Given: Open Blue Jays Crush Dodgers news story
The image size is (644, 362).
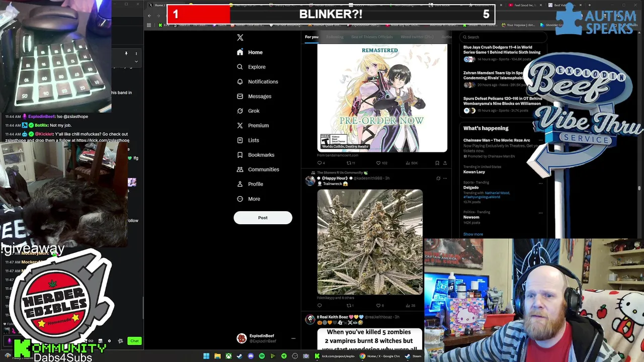Looking at the screenshot, I should [x=502, y=54].
